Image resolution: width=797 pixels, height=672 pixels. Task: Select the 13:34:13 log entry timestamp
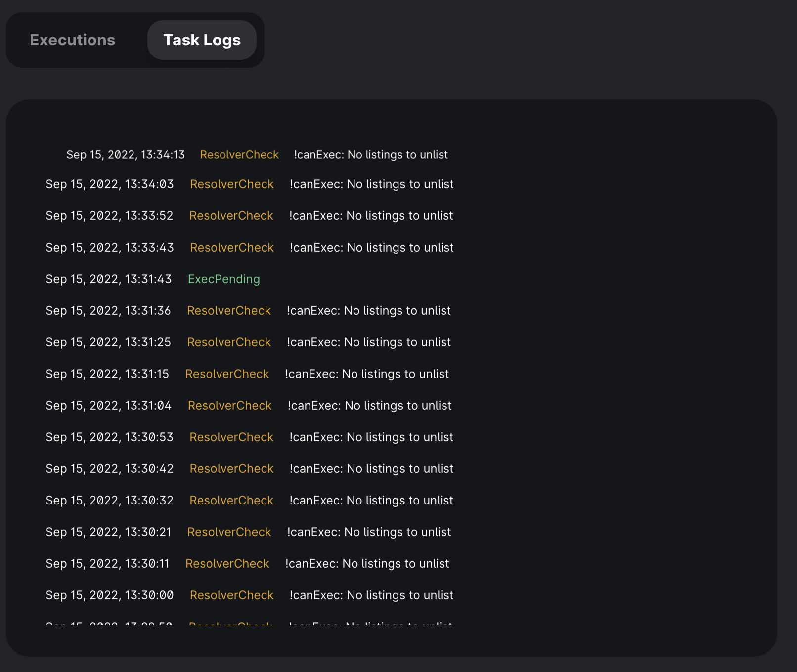coord(126,155)
